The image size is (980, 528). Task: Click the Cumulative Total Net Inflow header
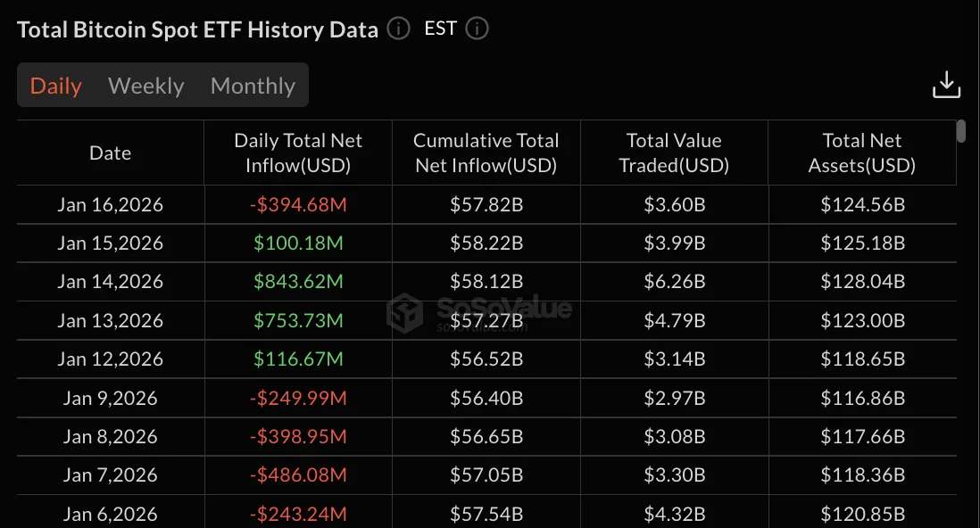click(486, 153)
